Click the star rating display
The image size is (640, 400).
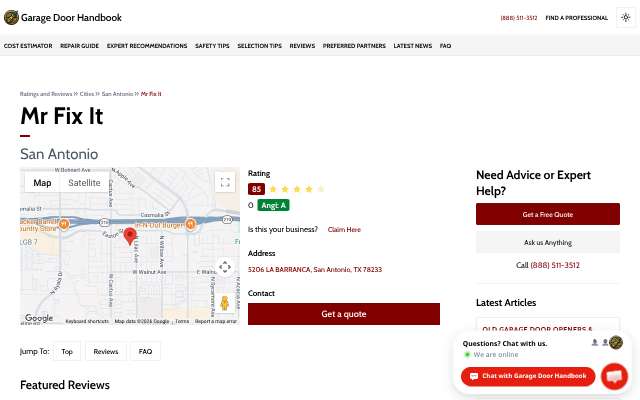(x=297, y=189)
